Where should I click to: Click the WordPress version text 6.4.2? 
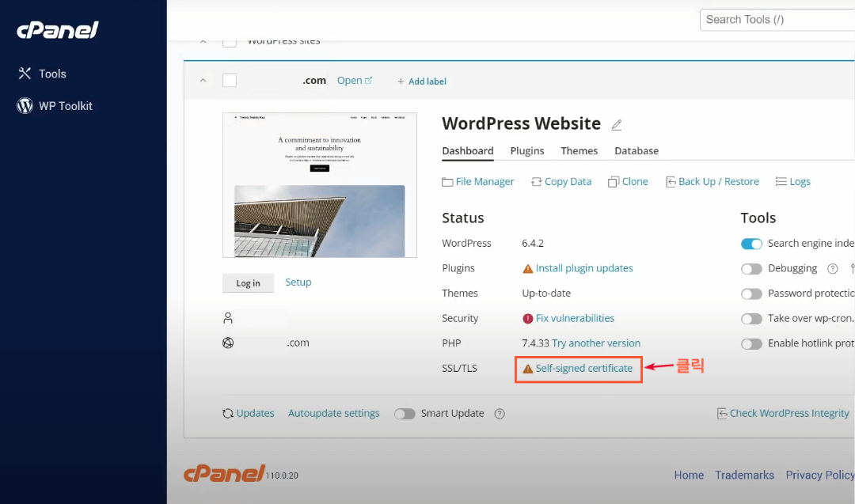tap(533, 244)
